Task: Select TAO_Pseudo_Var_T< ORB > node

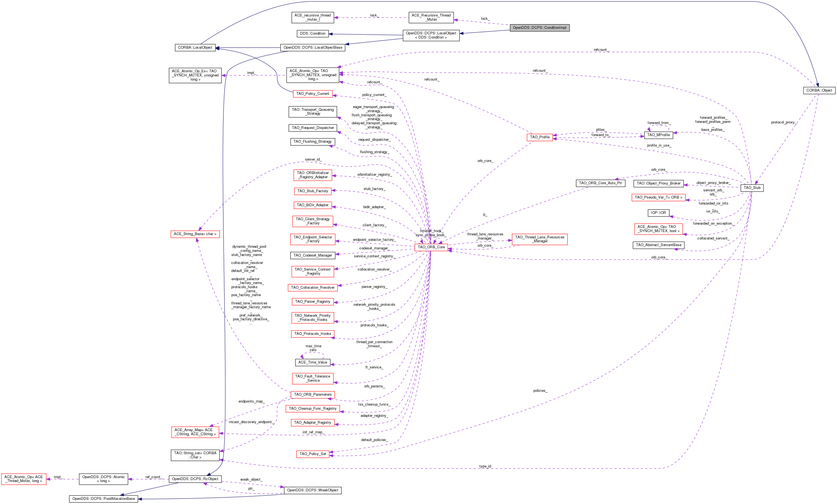Action: pos(658,197)
